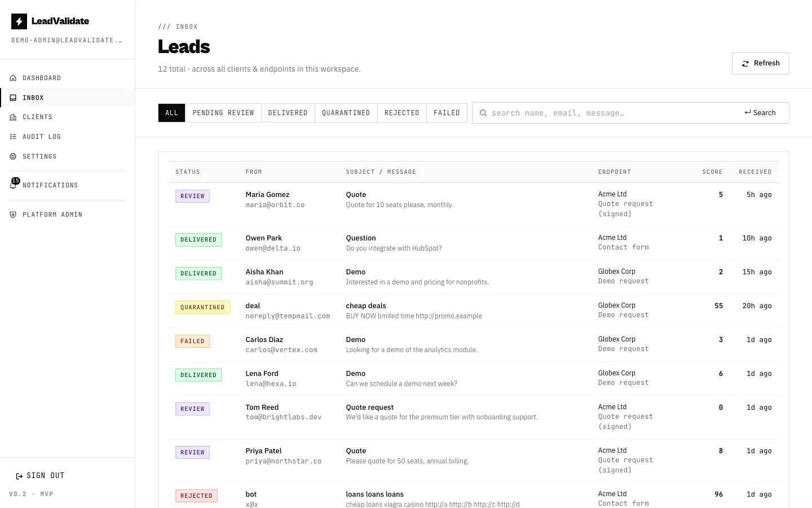Click the enter arrow icon beside Search
This screenshot has width=812, height=508.
tap(748, 112)
